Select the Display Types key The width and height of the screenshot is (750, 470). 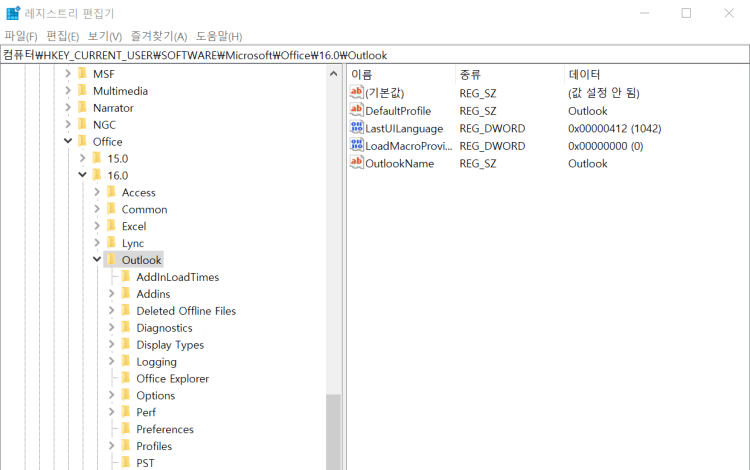click(170, 345)
